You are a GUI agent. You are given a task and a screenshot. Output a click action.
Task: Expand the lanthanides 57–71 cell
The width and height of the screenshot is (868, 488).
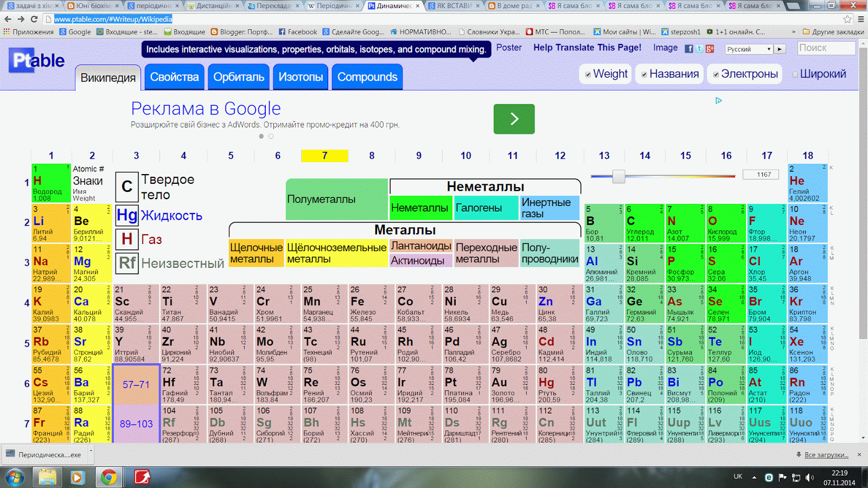pos(136,384)
